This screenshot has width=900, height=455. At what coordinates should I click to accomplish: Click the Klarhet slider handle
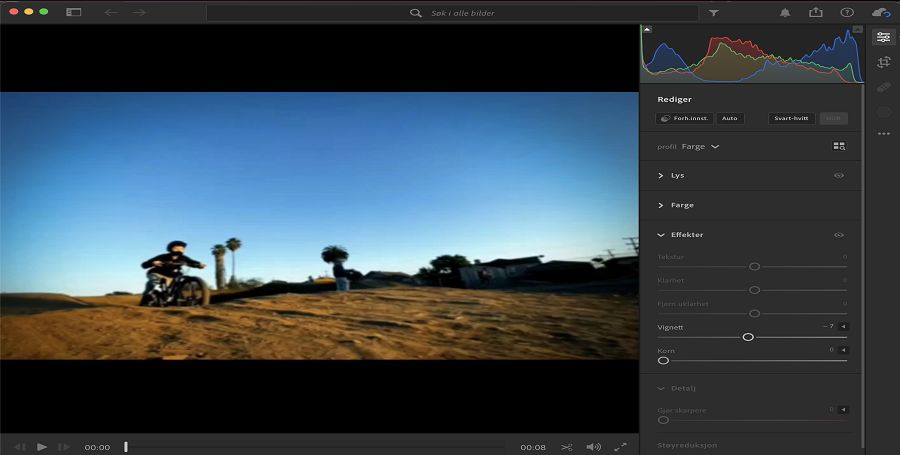tap(755, 290)
